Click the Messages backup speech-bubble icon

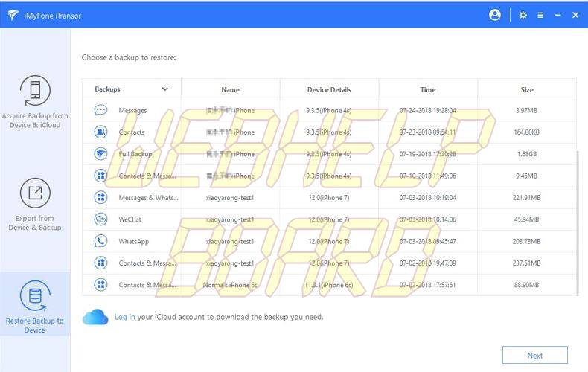click(x=100, y=110)
